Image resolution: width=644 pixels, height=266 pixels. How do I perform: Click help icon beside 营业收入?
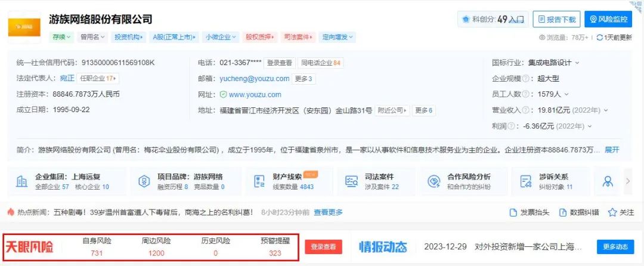pos(525,110)
